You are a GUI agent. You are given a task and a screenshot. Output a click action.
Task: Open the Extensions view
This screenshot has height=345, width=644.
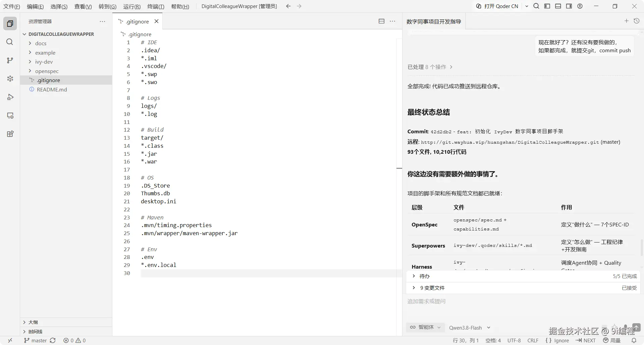(x=10, y=134)
